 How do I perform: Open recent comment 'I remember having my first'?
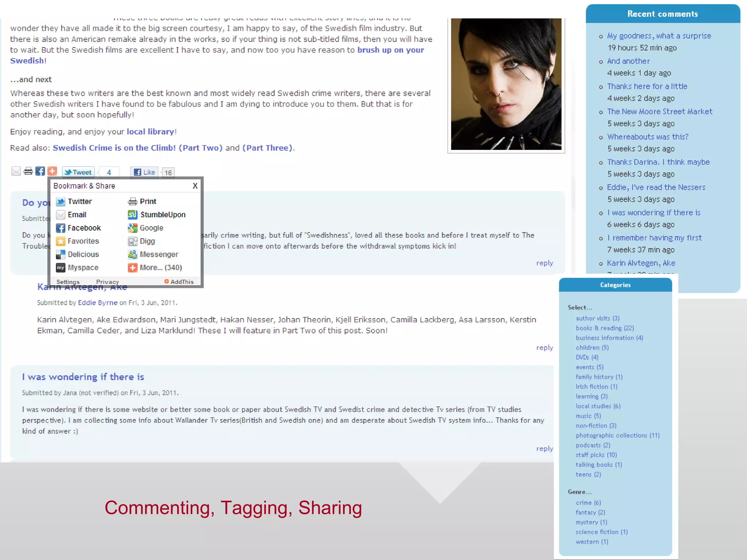pyautogui.click(x=654, y=238)
